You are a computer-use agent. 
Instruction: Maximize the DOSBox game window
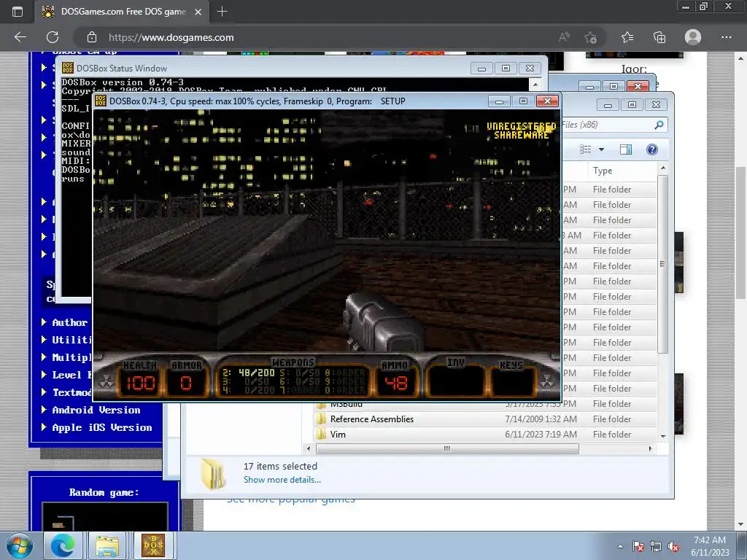pyautogui.click(x=523, y=101)
